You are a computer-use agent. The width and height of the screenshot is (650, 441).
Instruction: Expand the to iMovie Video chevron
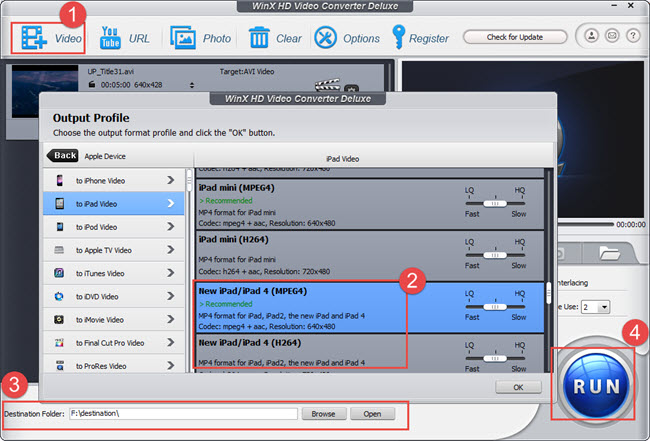170,320
